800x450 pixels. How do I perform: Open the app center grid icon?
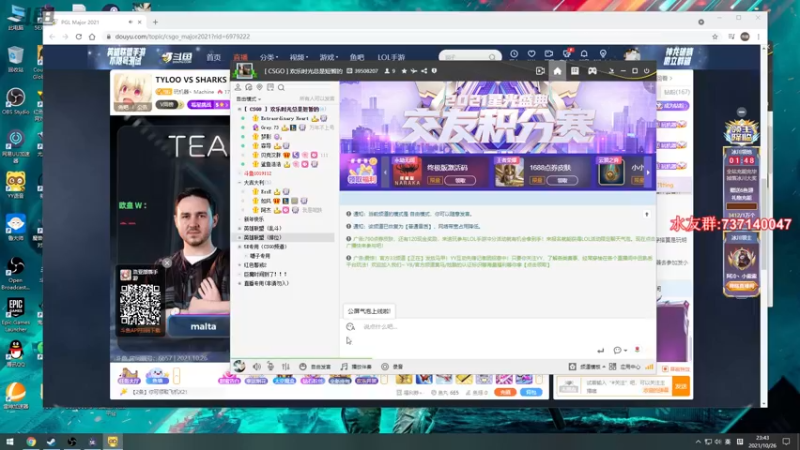pyautogui.click(x=612, y=366)
